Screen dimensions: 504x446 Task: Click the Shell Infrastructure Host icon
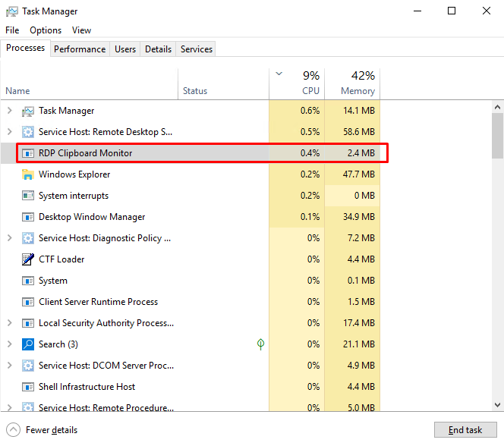(28, 387)
